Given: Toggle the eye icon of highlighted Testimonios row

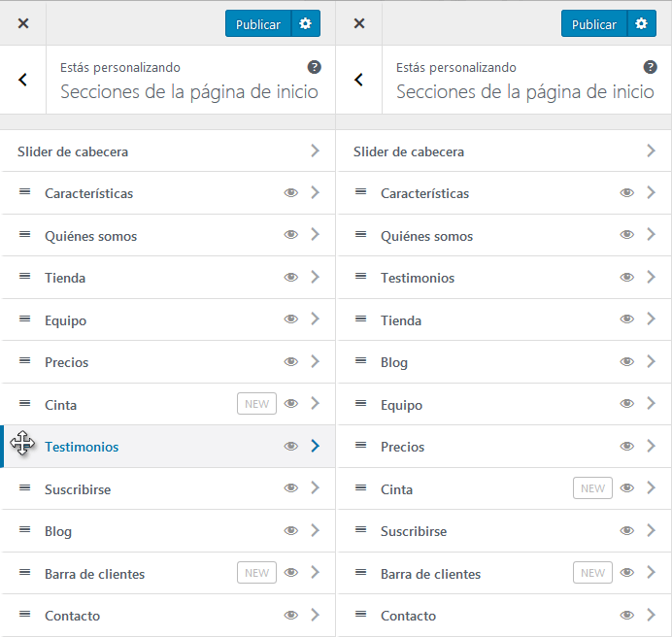Looking at the screenshot, I should point(290,447).
